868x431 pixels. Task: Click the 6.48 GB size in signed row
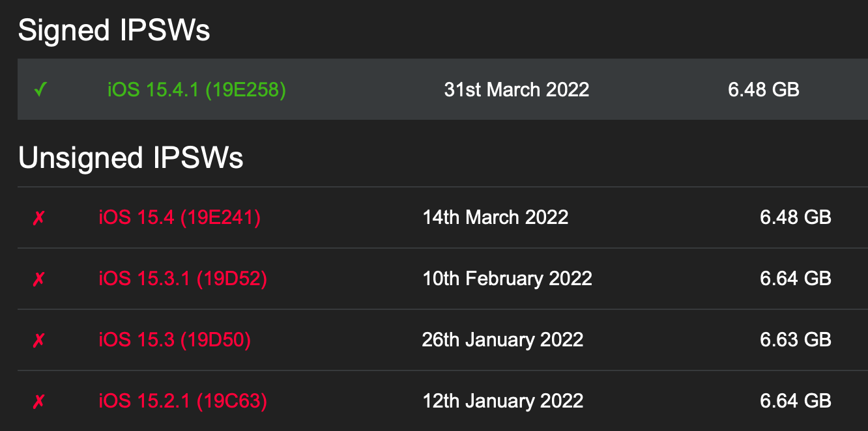pos(764,89)
